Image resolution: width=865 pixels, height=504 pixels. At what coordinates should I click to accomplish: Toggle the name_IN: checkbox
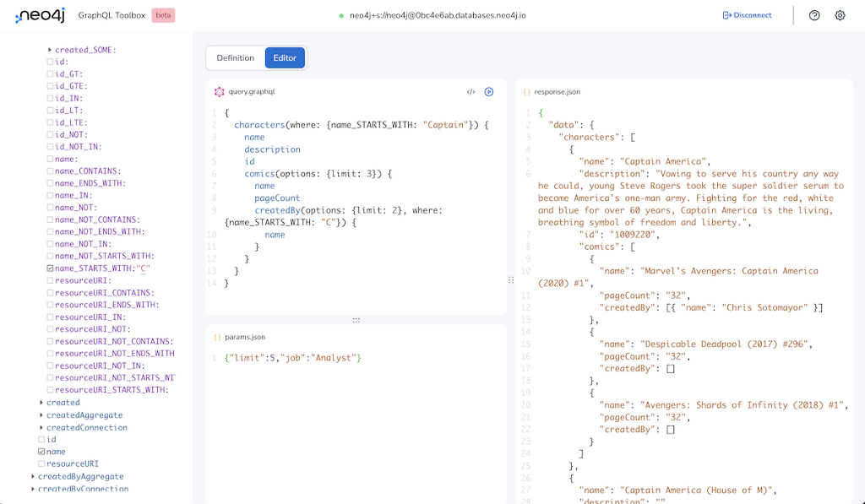tap(50, 195)
